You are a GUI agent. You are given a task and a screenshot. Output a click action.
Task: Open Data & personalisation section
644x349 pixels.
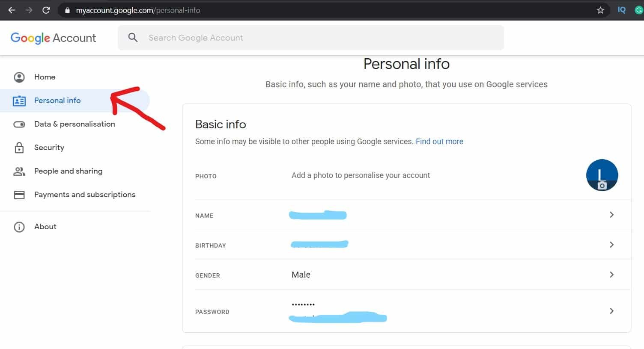click(x=75, y=124)
